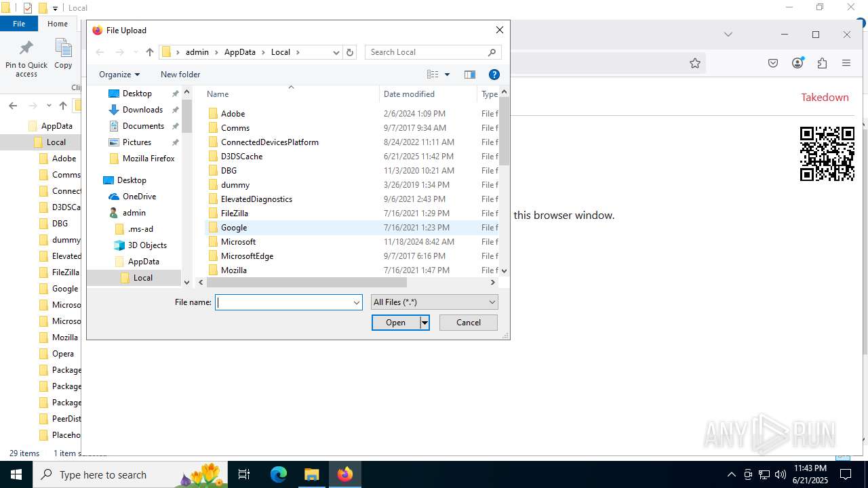The width and height of the screenshot is (868, 488).
Task: Click AppData in the breadcrumb path
Action: [x=240, y=52]
